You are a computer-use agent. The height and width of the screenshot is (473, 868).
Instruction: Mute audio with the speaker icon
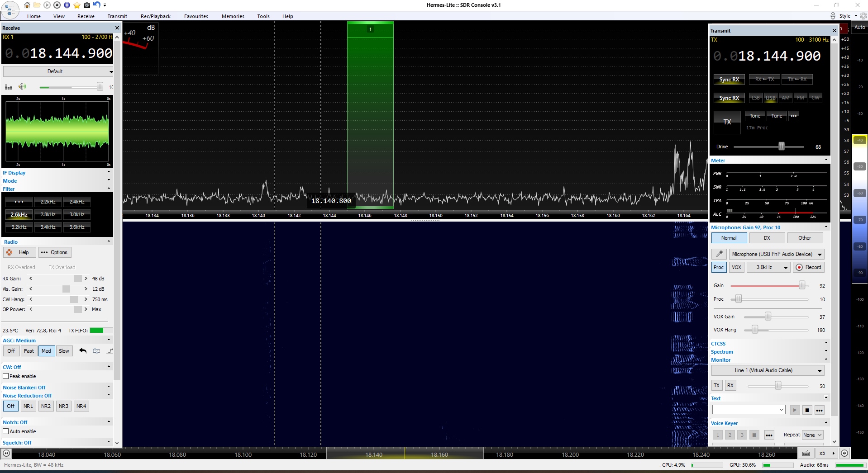coord(22,87)
